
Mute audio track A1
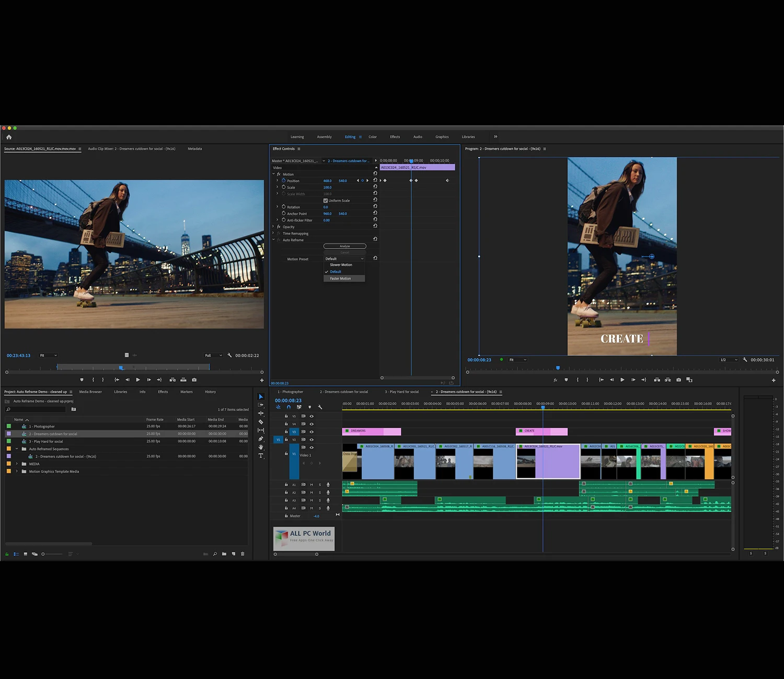click(312, 485)
